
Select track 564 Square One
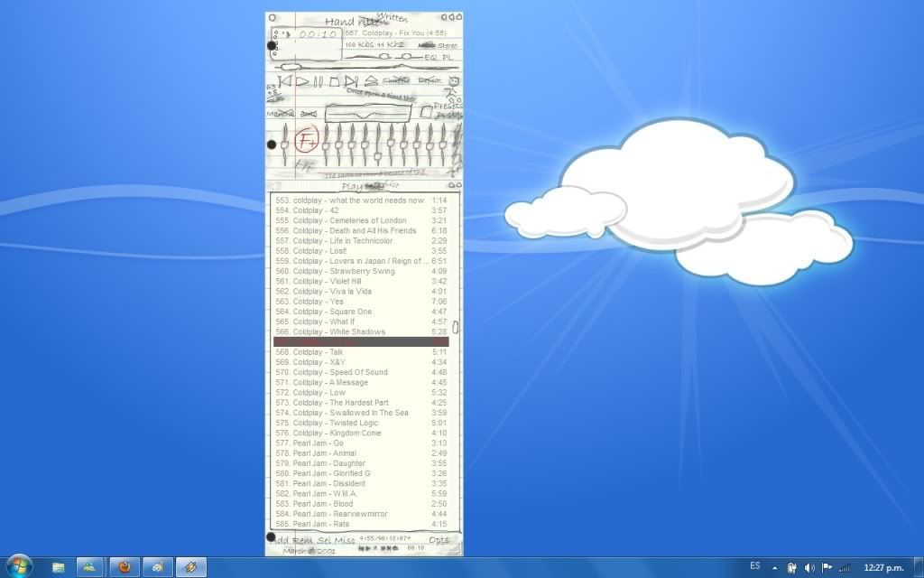coord(361,312)
